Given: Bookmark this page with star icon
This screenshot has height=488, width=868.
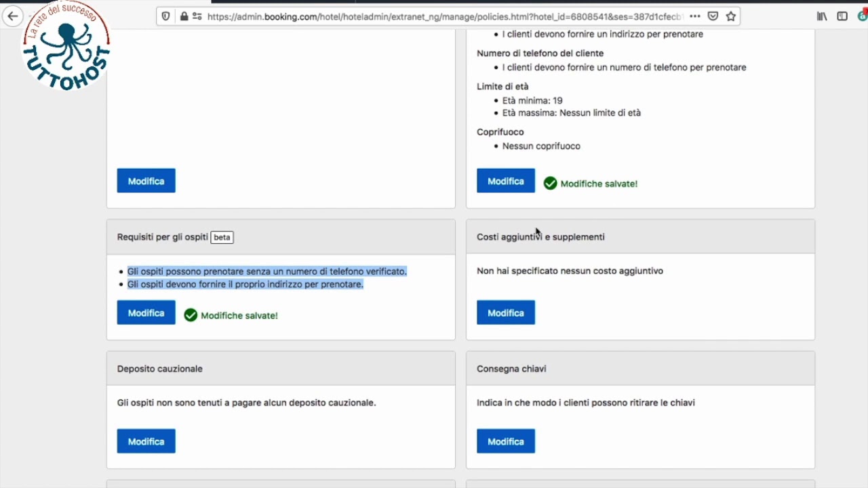Looking at the screenshot, I should tap(731, 16).
